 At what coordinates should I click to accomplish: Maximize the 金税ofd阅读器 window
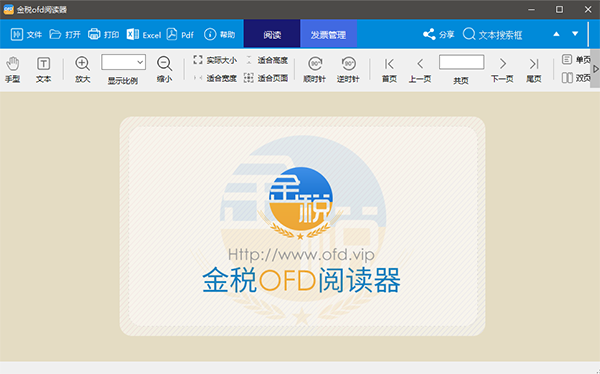(x=559, y=10)
